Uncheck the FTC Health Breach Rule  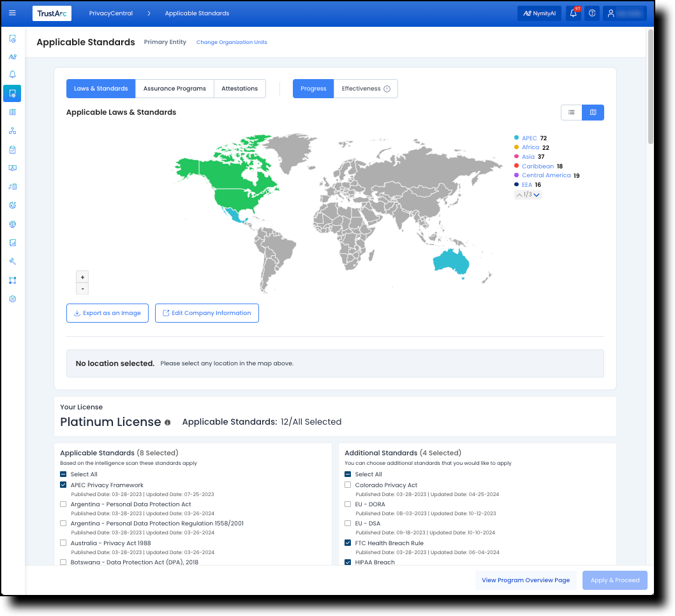[348, 543]
